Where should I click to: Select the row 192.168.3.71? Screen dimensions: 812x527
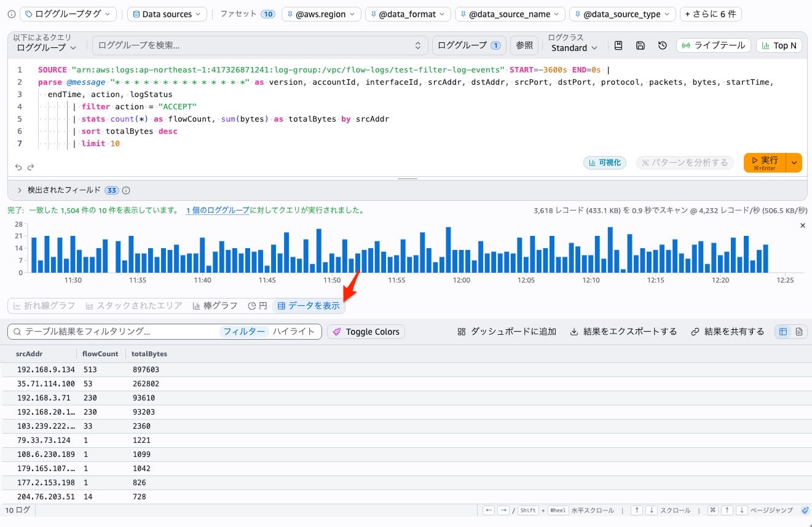click(406, 398)
